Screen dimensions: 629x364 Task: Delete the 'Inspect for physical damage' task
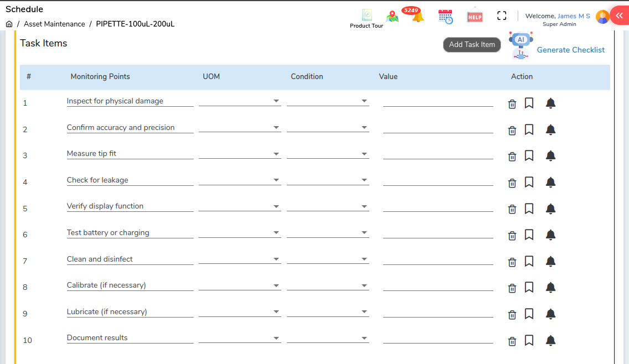pos(512,104)
